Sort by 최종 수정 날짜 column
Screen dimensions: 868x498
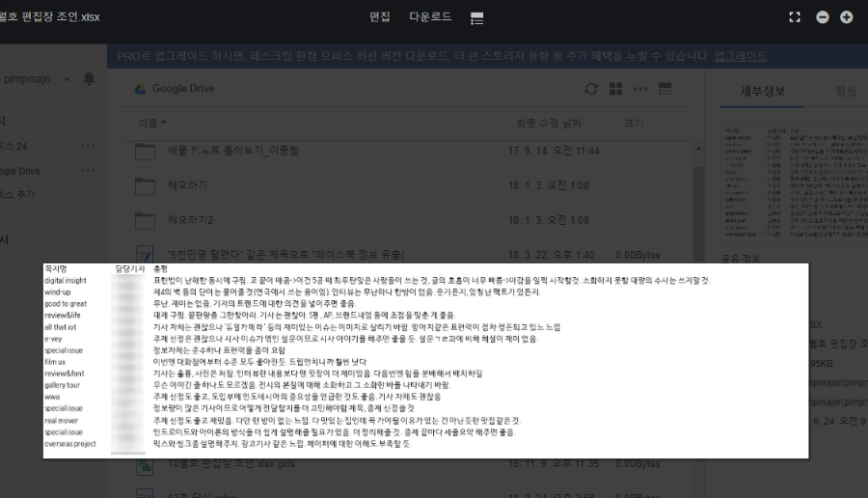tap(549, 123)
